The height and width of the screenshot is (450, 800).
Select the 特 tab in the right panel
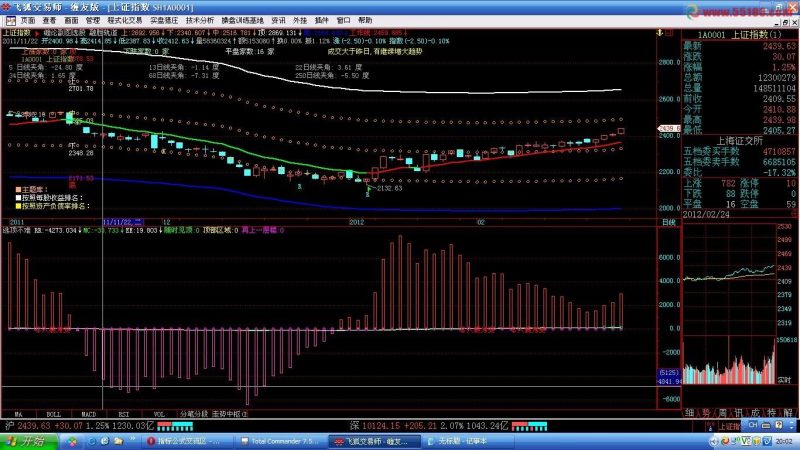point(771,413)
